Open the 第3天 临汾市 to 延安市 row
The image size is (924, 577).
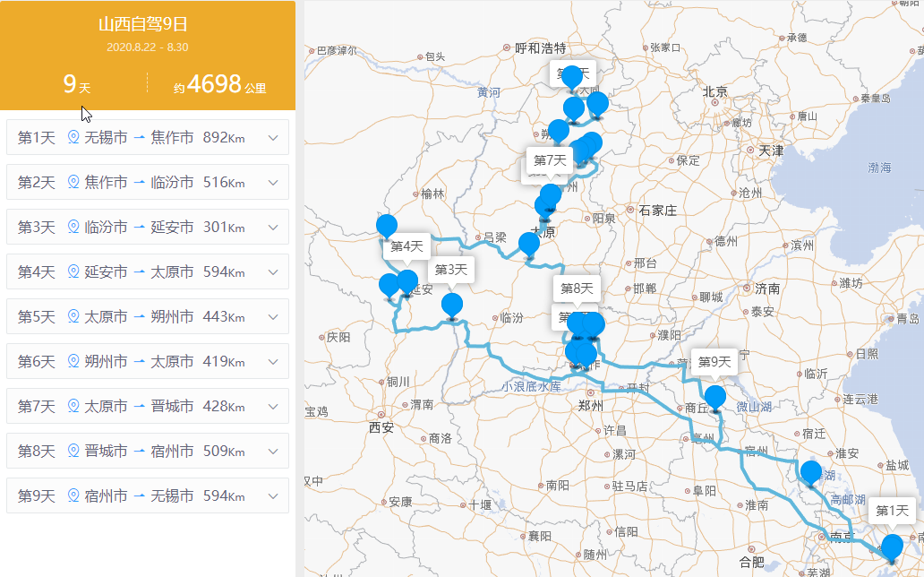point(147,227)
